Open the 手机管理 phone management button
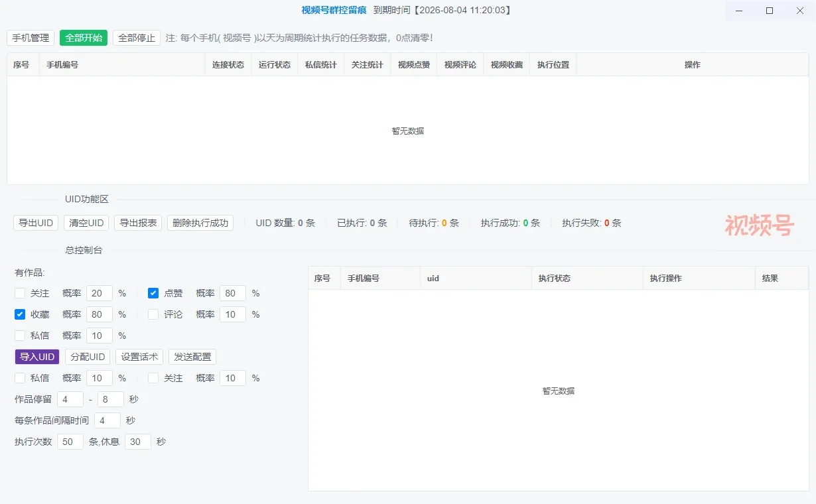816x504 pixels. point(31,38)
